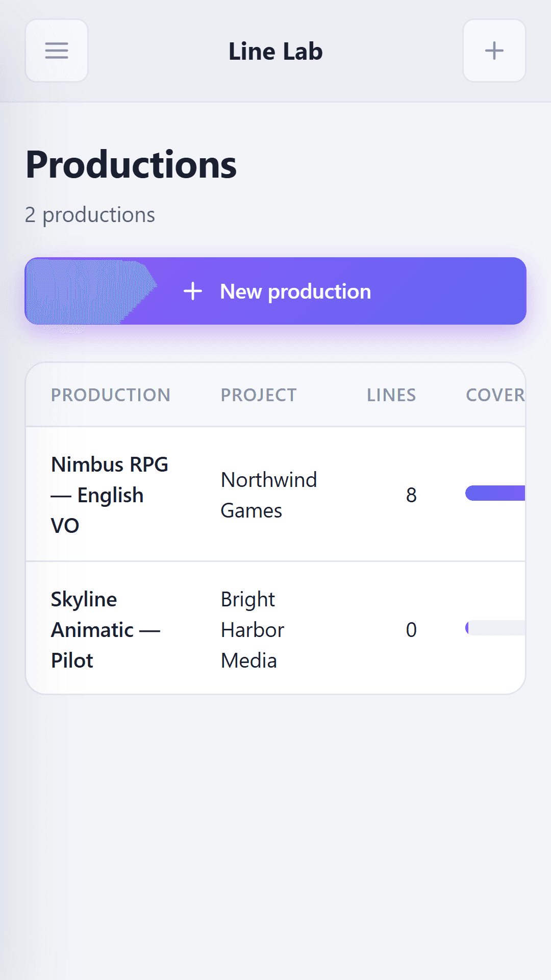
Task: Sort by PROJECT column header
Action: [x=258, y=395]
